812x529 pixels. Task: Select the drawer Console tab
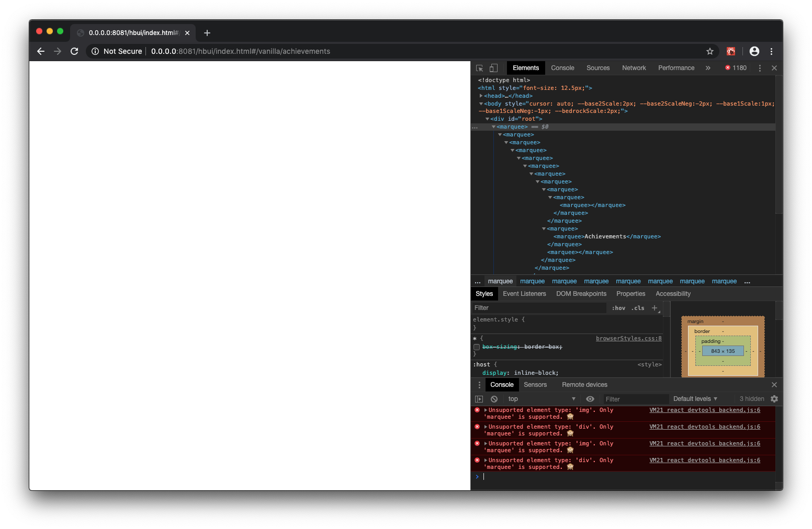click(x=502, y=385)
